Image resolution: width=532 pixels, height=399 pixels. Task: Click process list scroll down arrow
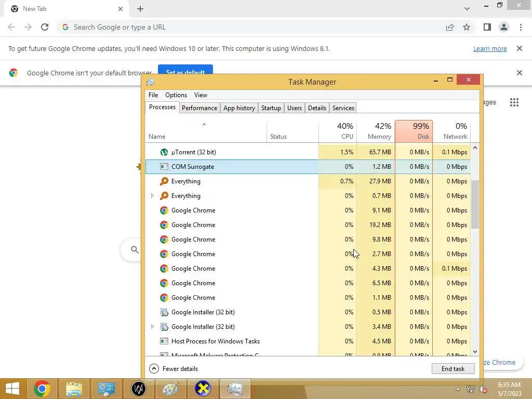point(475,352)
